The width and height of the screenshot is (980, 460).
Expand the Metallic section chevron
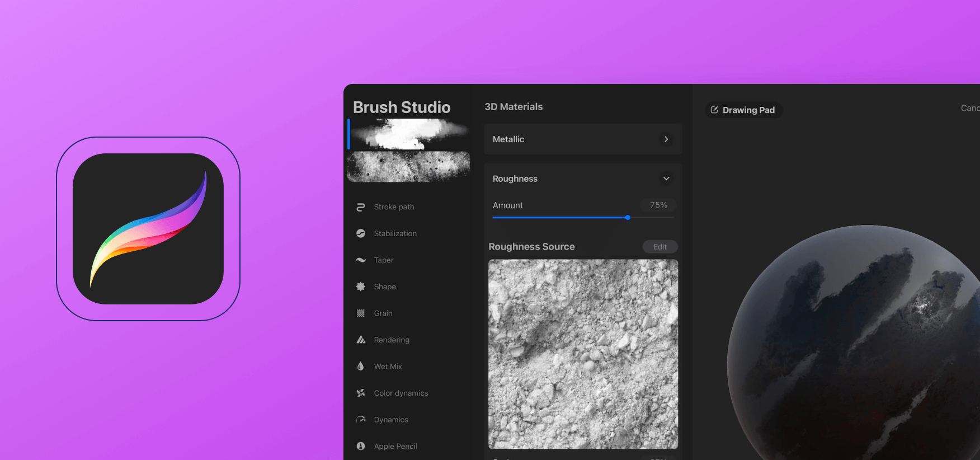(x=666, y=139)
